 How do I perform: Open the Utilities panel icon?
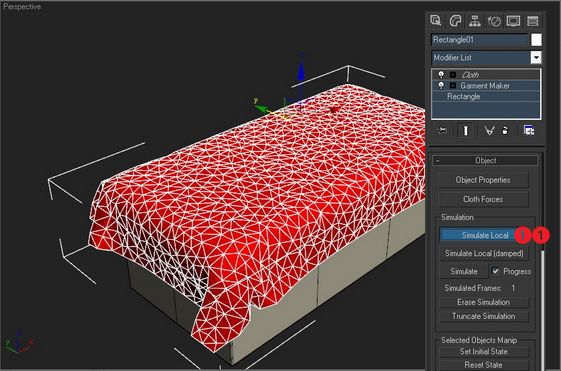[x=532, y=21]
